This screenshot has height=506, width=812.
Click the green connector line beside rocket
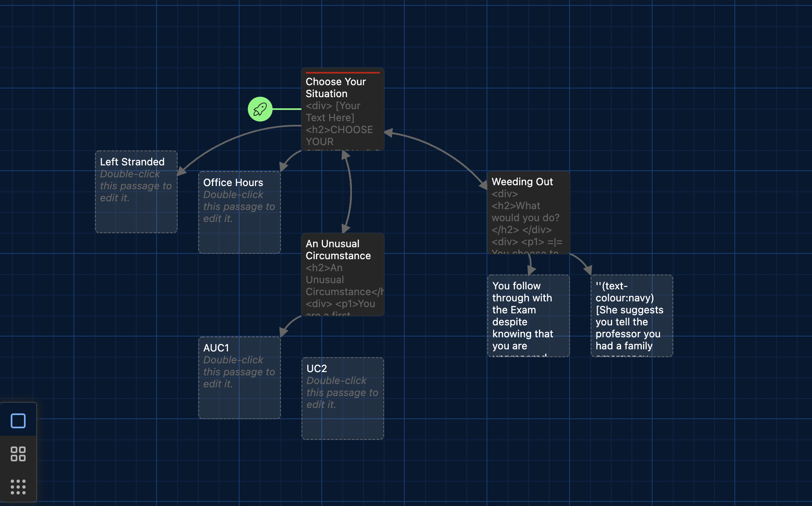tap(287, 109)
